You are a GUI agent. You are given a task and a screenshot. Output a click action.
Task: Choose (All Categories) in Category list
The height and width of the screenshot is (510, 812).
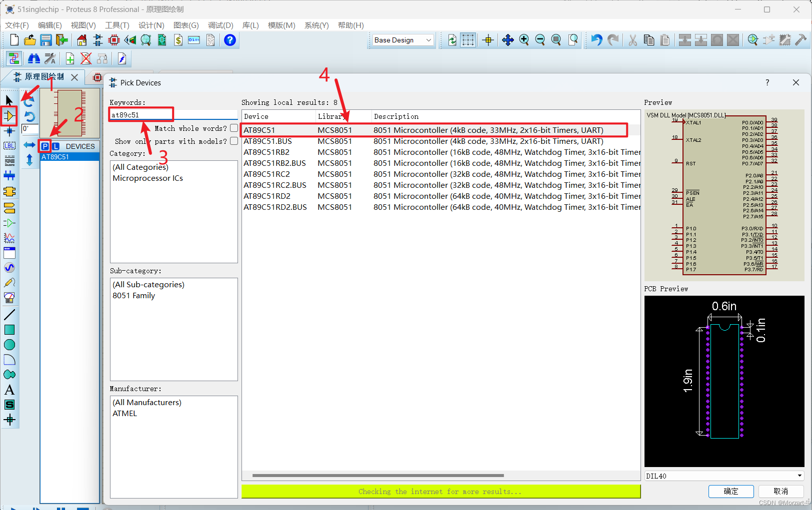click(140, 167)
